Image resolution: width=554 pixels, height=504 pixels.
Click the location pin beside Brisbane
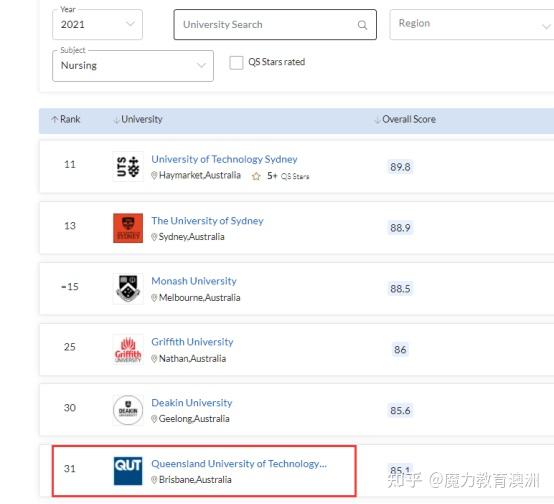(x=154, y=480)
